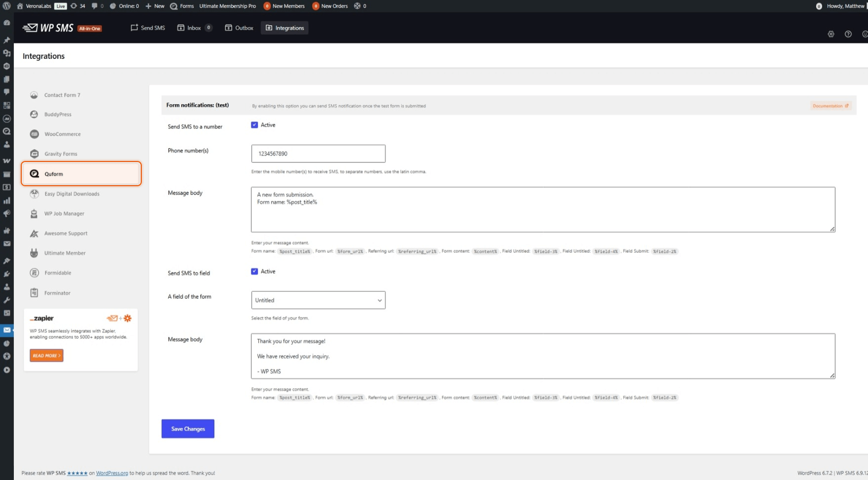Open Media library icon in sidebar
Viewport: 868px width, 480px height.
coord(7,53)
